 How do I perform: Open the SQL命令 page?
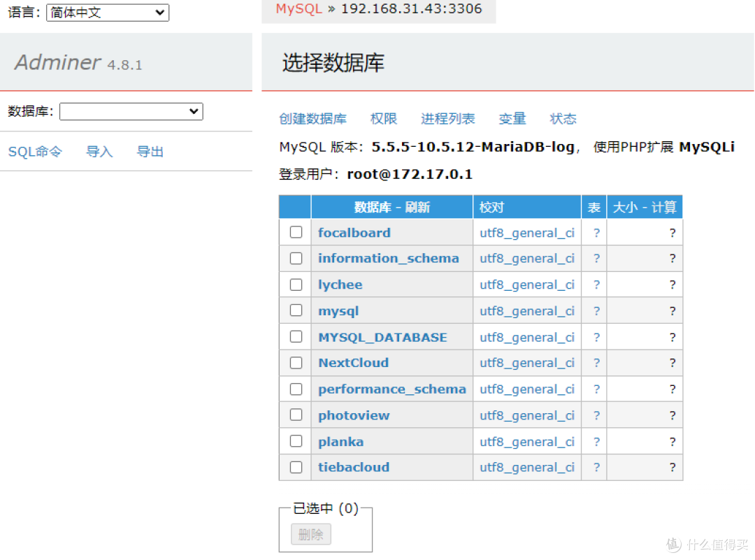pos(35,151)
